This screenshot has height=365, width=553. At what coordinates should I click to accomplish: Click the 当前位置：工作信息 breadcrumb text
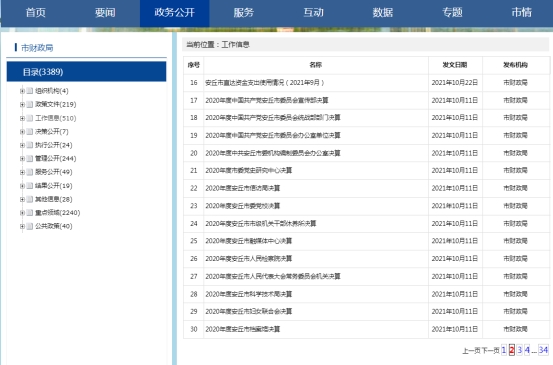[218, 44]
